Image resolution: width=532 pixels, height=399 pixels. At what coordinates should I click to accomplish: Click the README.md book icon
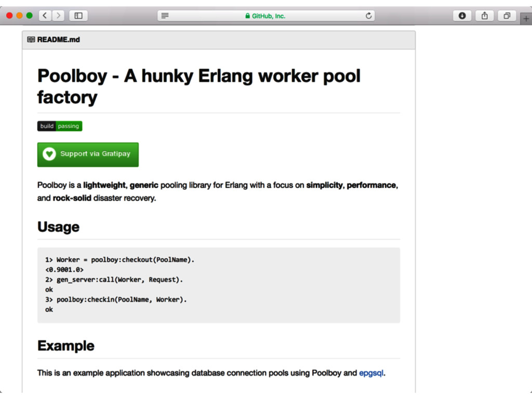pyautogui.click(x=31, y=39)
